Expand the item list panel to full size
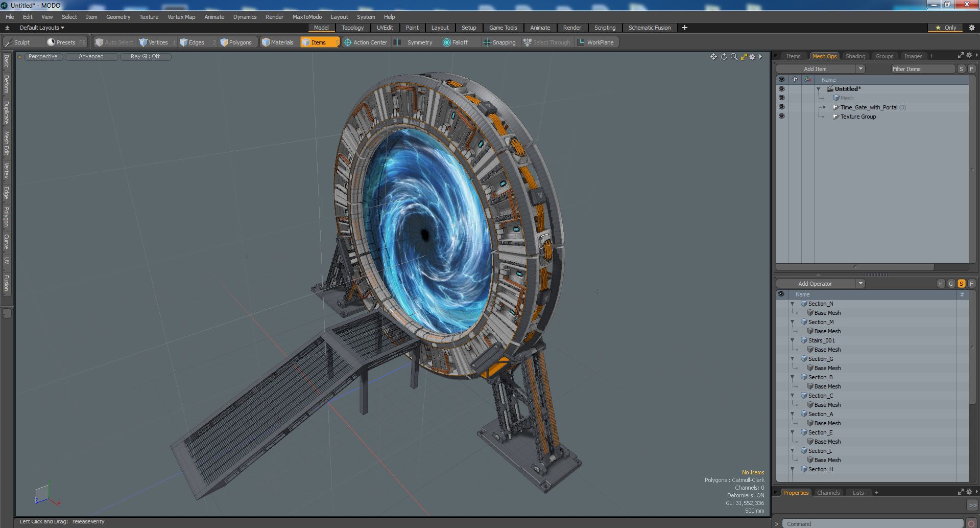Screen dimensions: 980x528 [961, 56]
